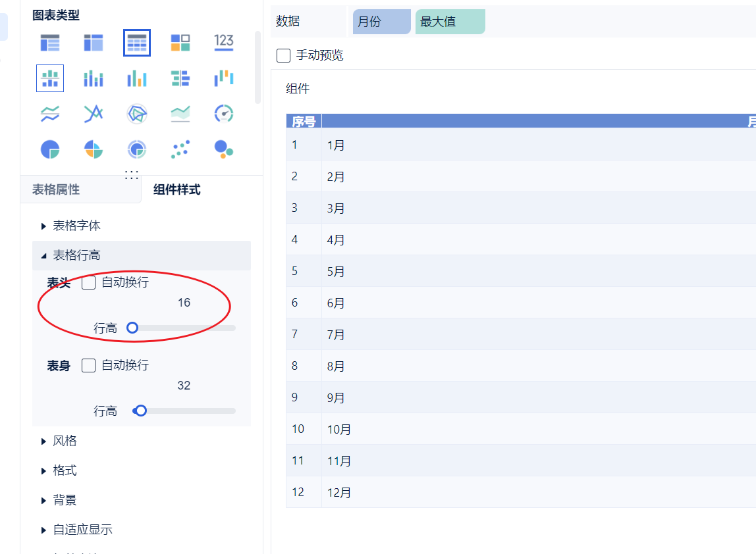Select the pie chart icon
This screenshot has width=756, height=554.
pyautogui.click(x=50, y=150)
